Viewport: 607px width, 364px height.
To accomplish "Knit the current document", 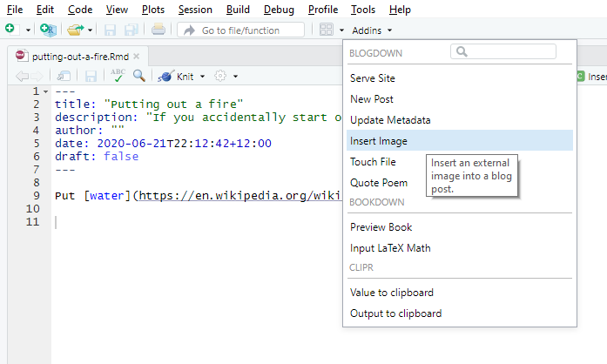I will pos(176,77).
